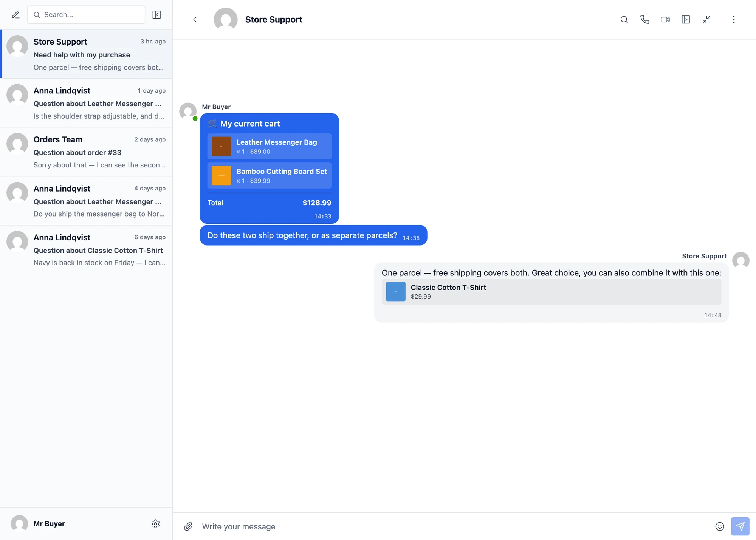The height and width of the screenshot is (540, 756).
Task: Click the 14:48 timestamp on the reply
Action: 713,315
